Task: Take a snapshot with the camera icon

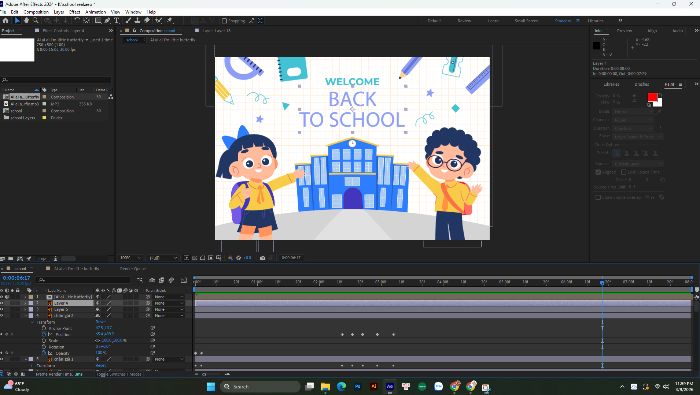Action: [x=262, y=258]
